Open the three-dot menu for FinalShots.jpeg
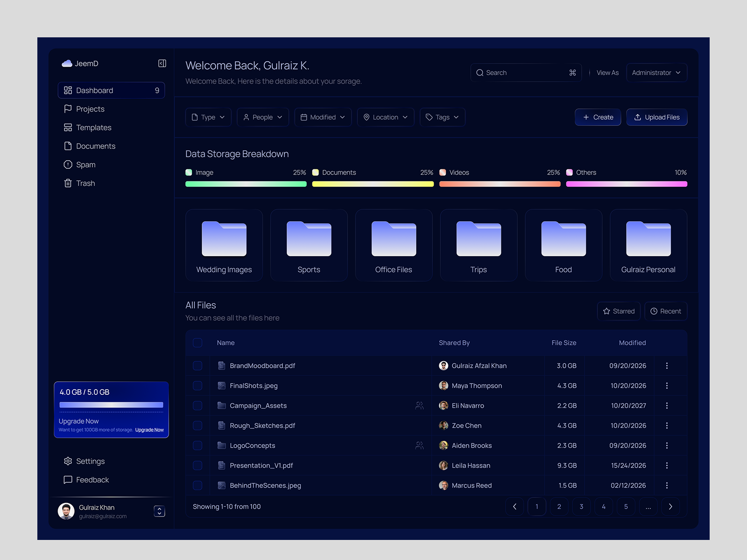The image size is (747, 560). click(x=667, y=385)
